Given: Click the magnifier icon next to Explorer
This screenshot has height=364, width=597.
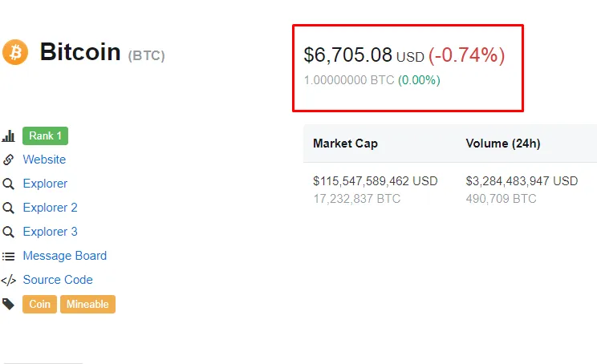Looking at the screenshot, I should tap(8, 184).
